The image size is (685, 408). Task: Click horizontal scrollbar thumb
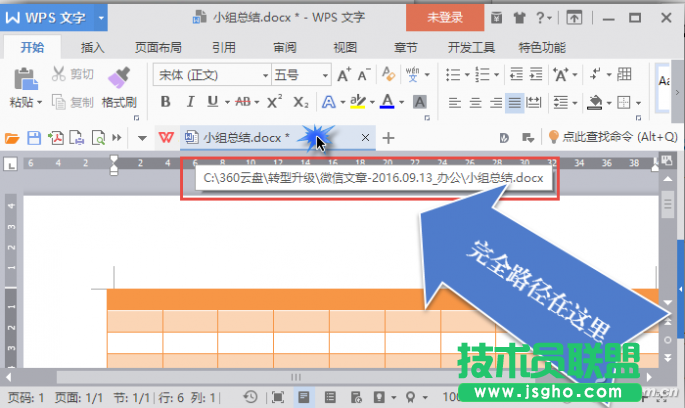click(x=296, y=377)
